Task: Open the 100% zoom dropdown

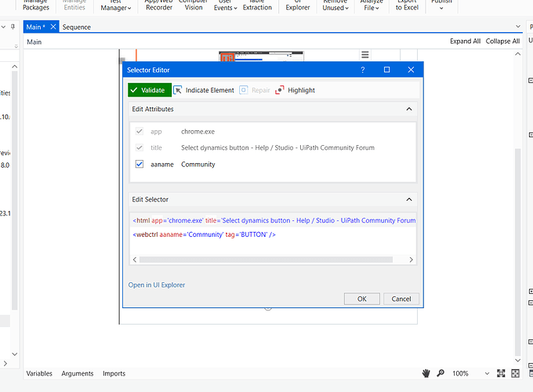Action: click(487, 373)
